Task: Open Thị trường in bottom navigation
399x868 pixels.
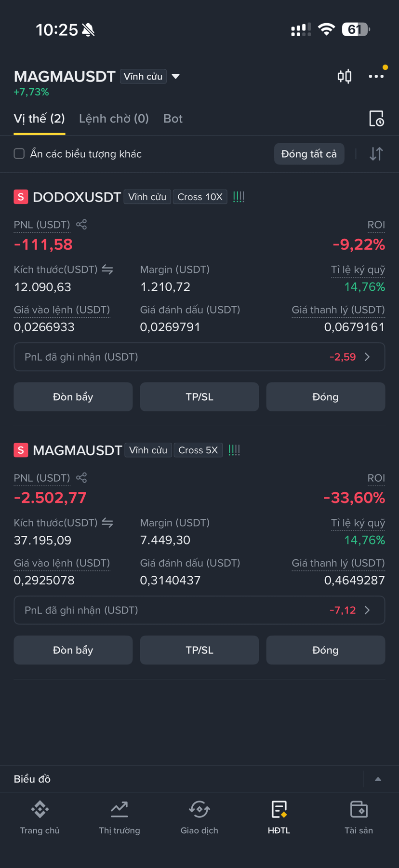Action: 120,817
